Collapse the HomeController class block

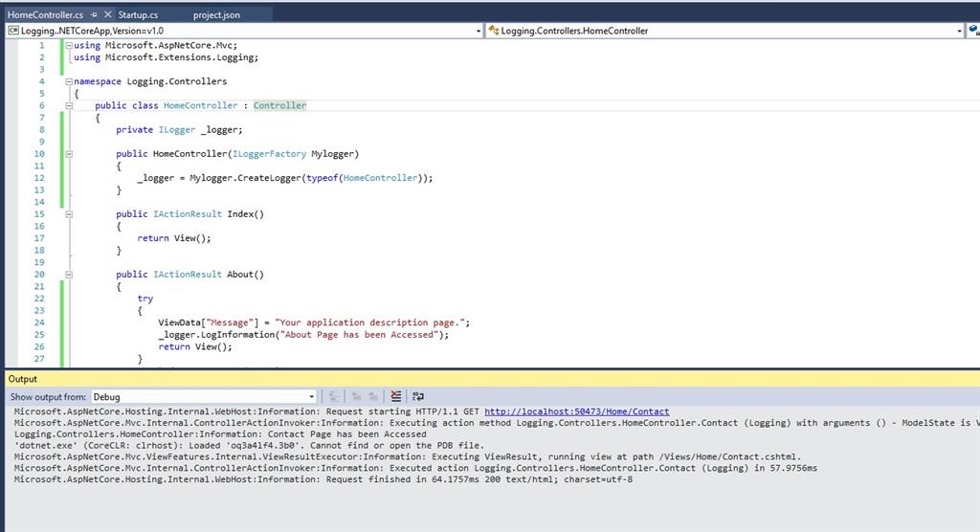point(69,105)
